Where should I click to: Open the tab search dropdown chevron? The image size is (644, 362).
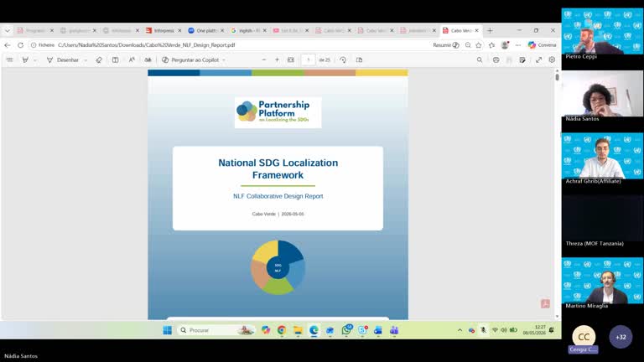point(8,30)
